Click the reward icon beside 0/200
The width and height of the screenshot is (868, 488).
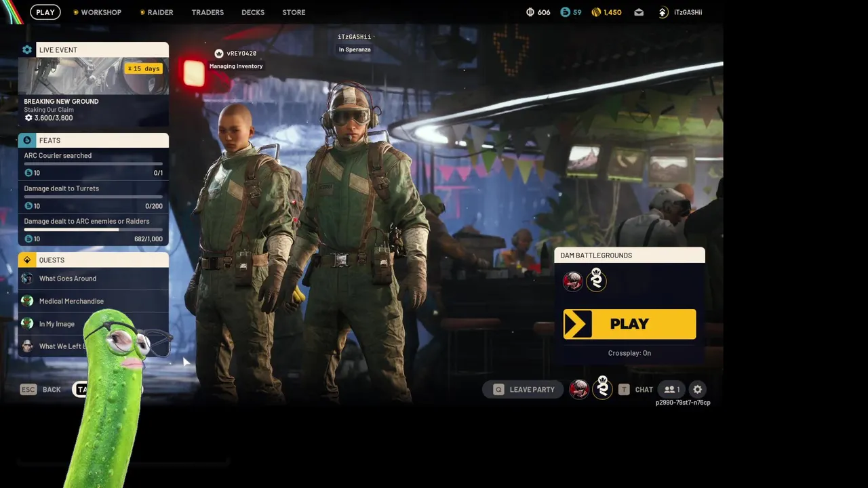click(28, 206)
